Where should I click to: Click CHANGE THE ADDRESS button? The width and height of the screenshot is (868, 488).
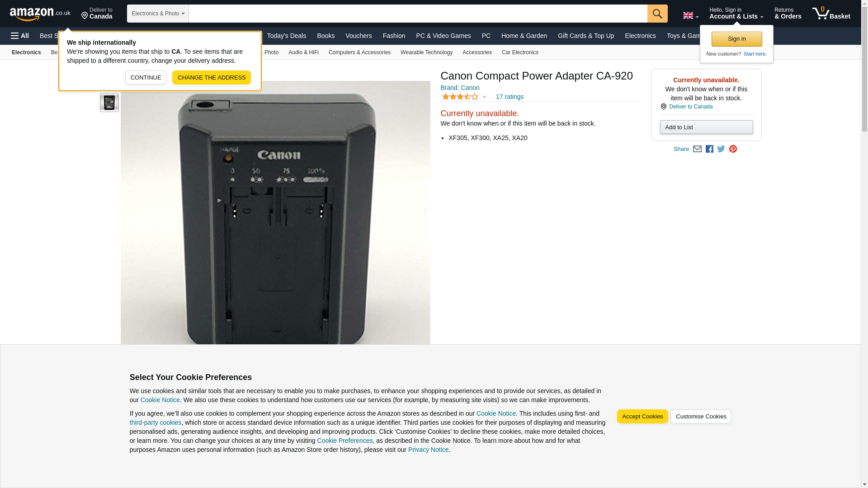(212, 78)
